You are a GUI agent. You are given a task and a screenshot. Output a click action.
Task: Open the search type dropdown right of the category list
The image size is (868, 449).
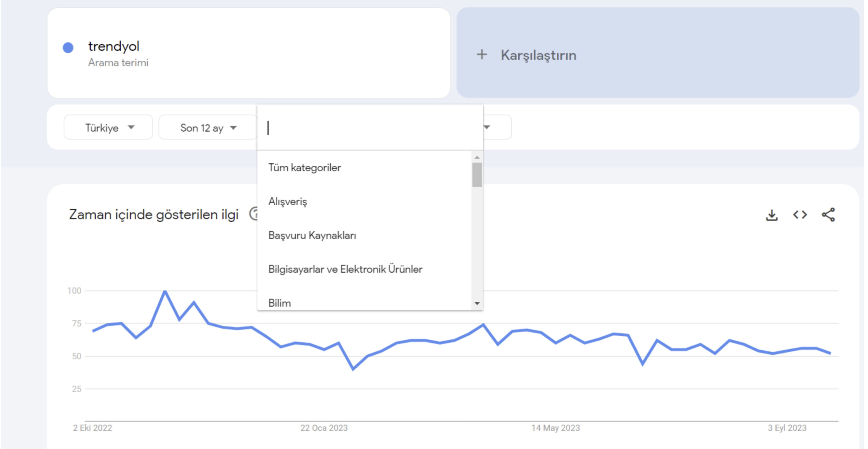[497, 127]
